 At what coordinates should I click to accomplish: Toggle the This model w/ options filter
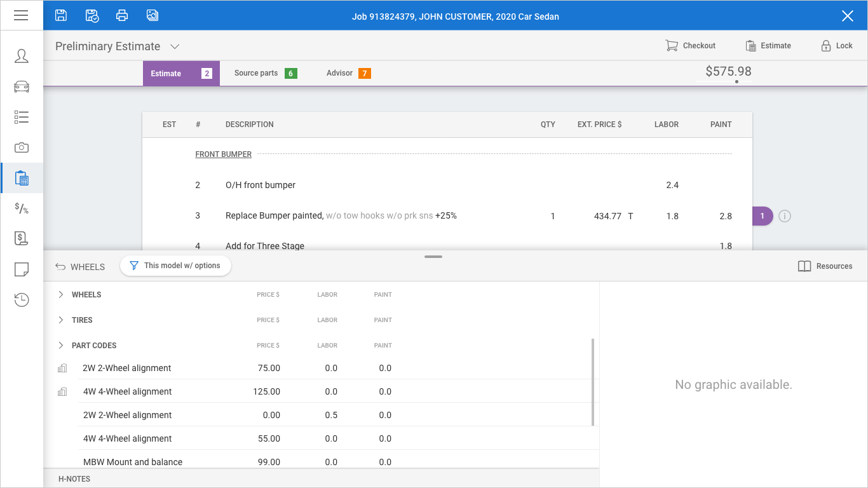click(x=175, y=266)
